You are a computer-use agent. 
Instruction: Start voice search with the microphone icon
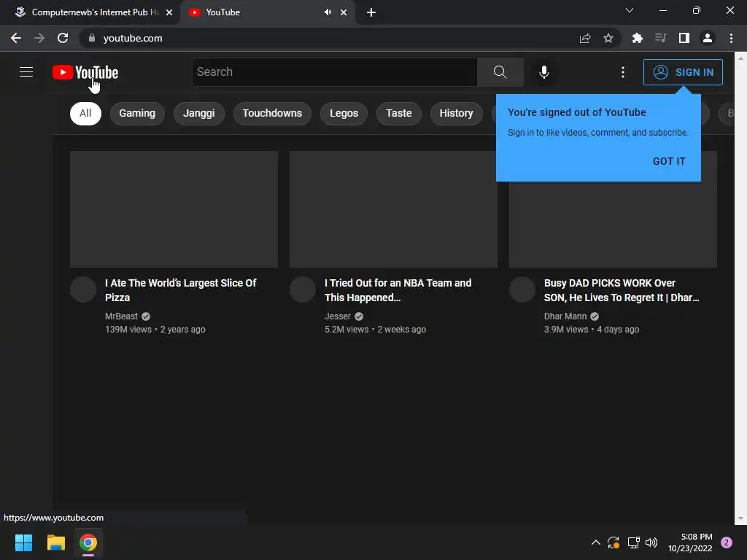click(x=544, y=72)
